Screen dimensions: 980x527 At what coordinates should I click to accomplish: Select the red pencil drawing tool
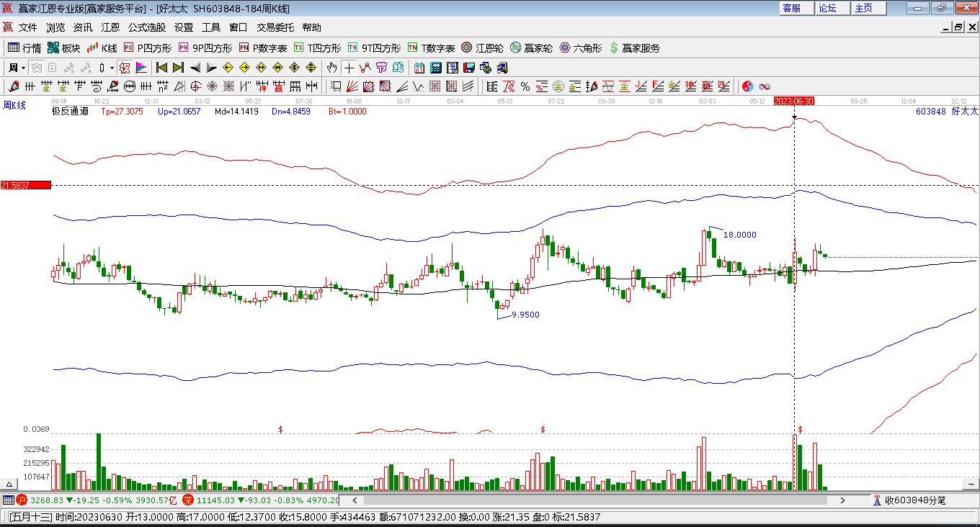(x=14, y=86)
